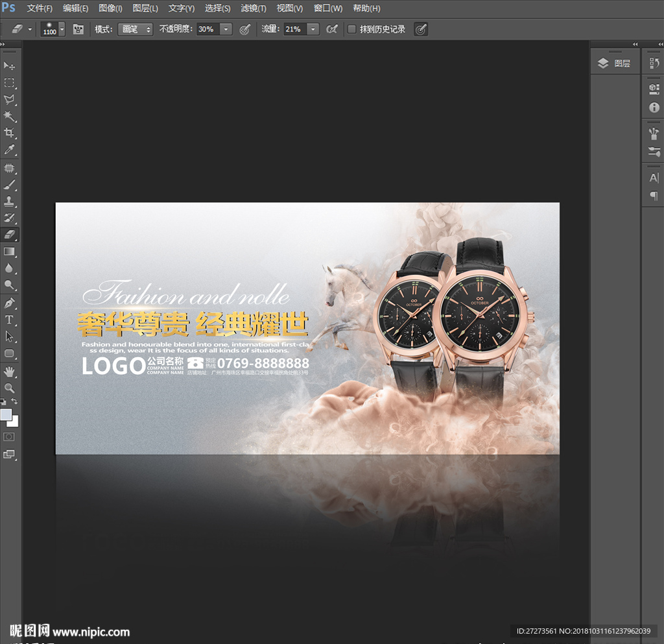Select the Eraser tool in toolbox
This screenshot has height=644, width=664.
point(9,234)
